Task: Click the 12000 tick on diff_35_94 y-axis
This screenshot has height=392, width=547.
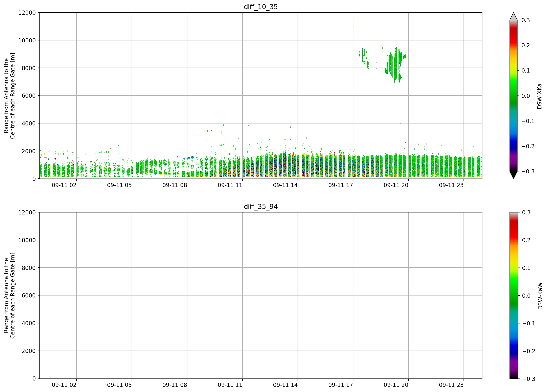Action: click(27, 212)
